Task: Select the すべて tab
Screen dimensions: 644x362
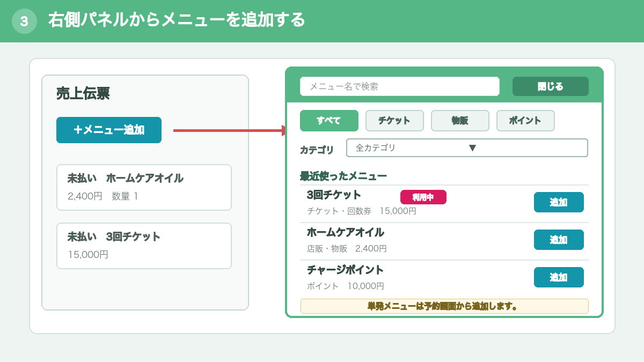Action: 329,121
